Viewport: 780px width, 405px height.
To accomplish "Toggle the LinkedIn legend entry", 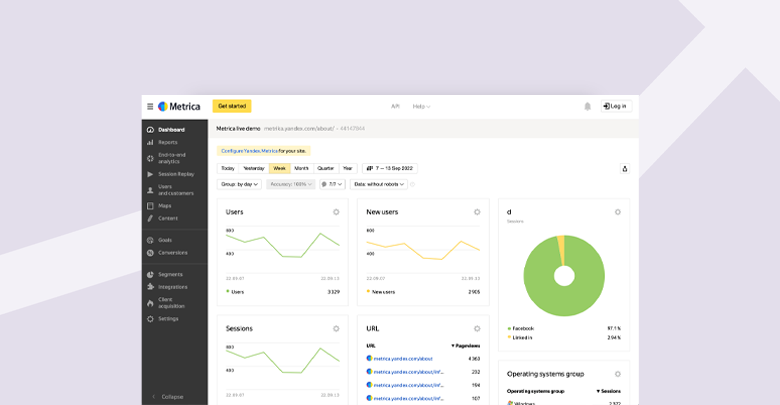I will coord(520,338).
